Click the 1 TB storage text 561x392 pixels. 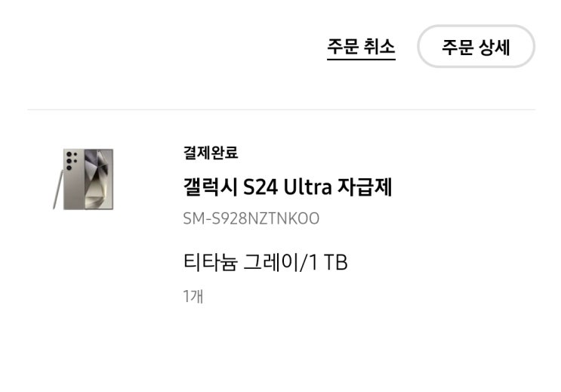tap(328, 262)
